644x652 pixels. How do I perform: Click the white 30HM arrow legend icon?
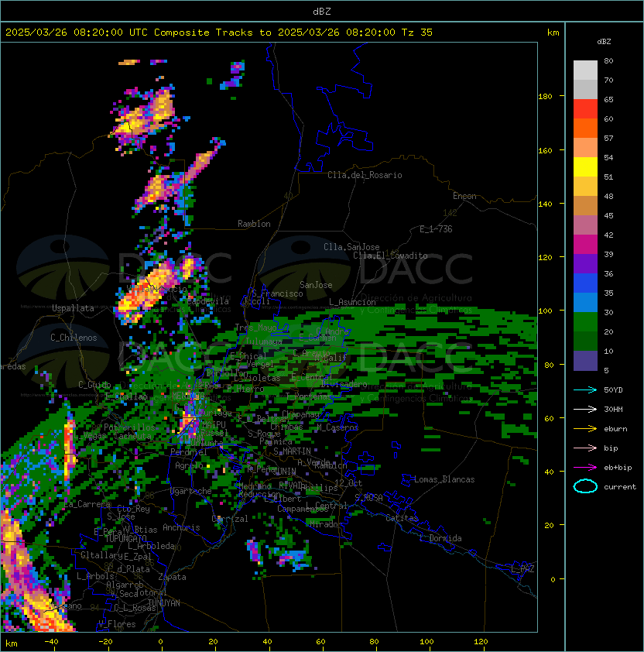point(585,409)
